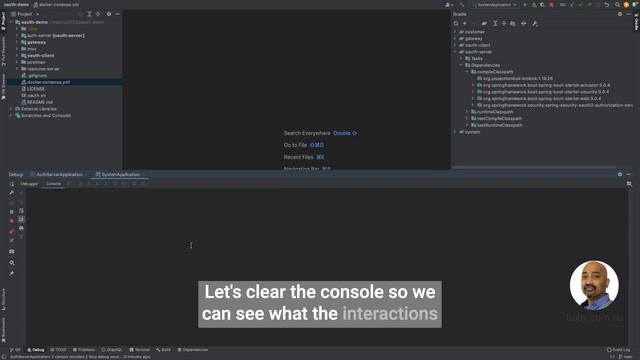Screen dimensions: 640x360
Task: Select the runtimeClasspath node
Action: coord(495,112)
